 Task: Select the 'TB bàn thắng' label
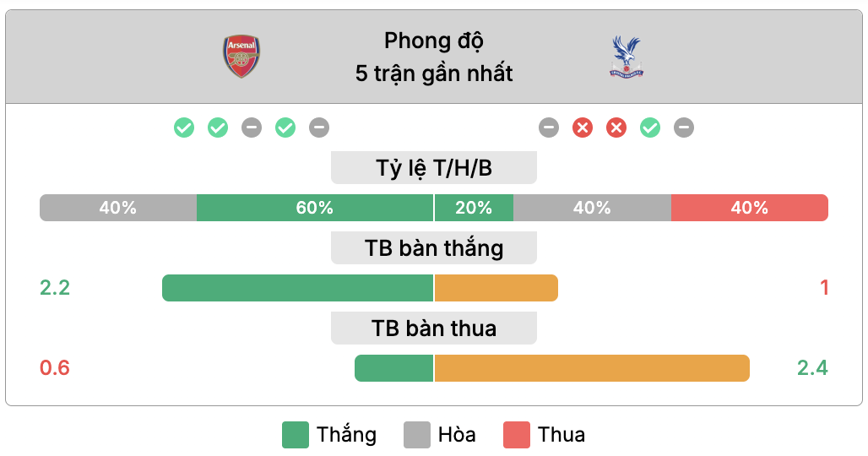434,248
